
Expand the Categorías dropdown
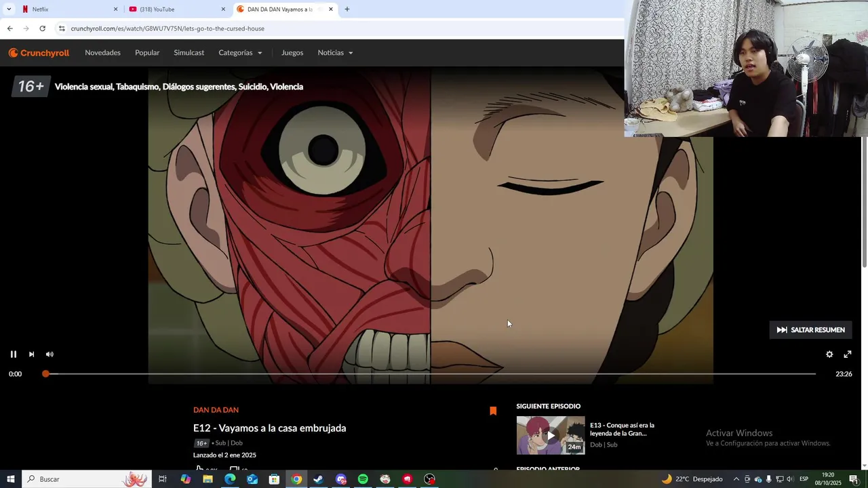tap(240, 53)
